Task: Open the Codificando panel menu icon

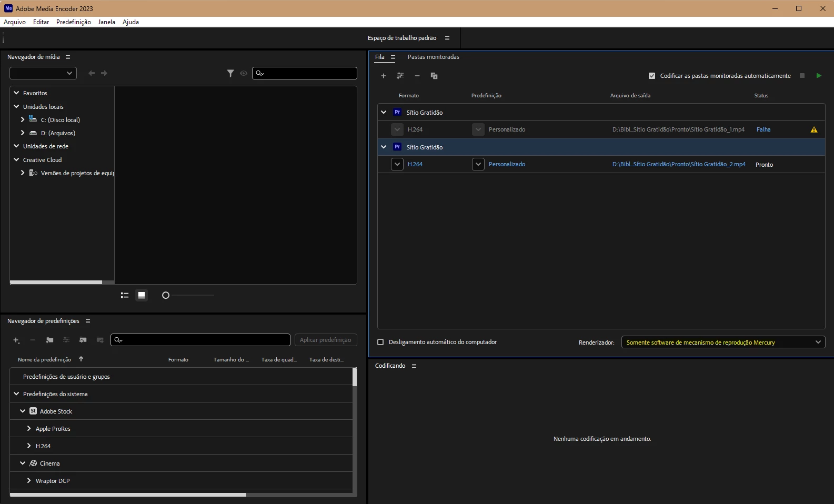Action: tap(414, 366)
